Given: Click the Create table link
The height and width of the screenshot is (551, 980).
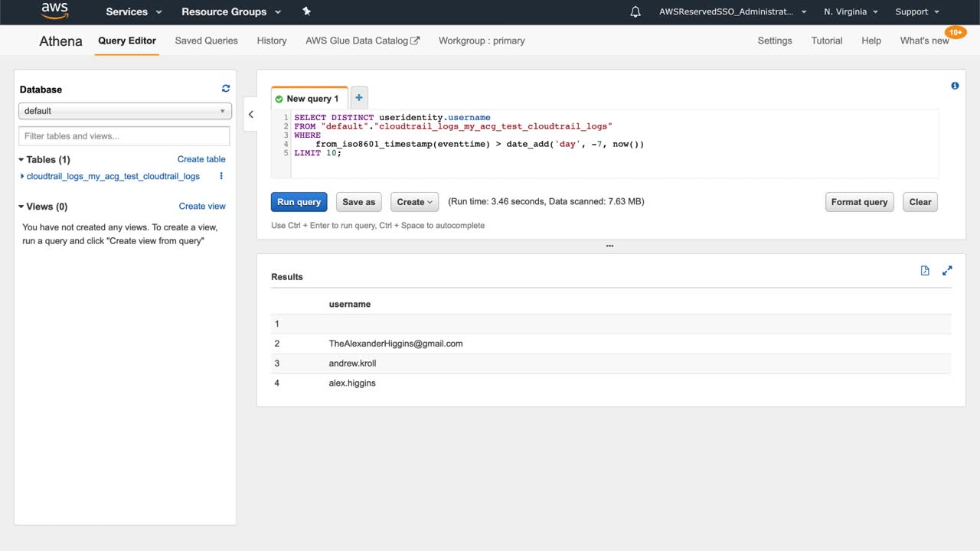Looking at the screenshot, I should pyautogui.click(x=201, y=159).
